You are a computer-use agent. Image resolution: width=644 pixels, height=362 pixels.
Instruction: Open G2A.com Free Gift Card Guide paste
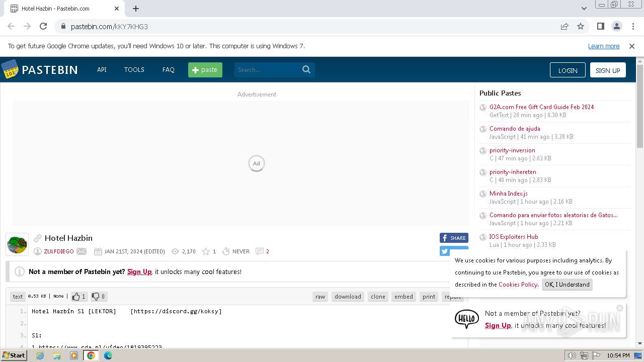coord(541,107)
